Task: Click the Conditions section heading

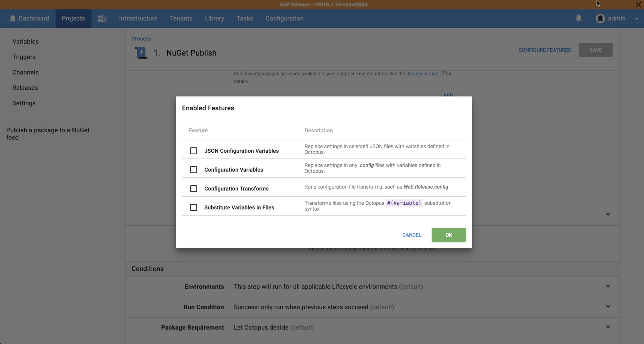Action: 147,269
